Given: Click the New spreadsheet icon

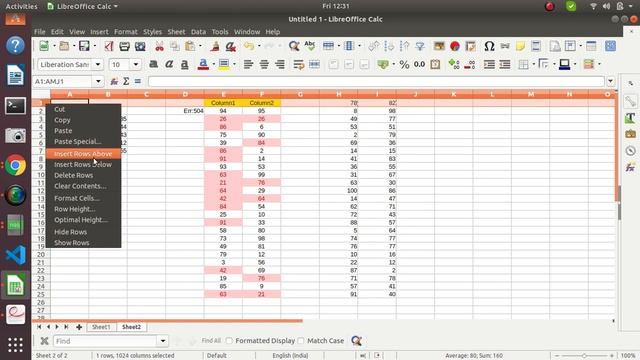Looking at the screenshot, I should [44, 46].
